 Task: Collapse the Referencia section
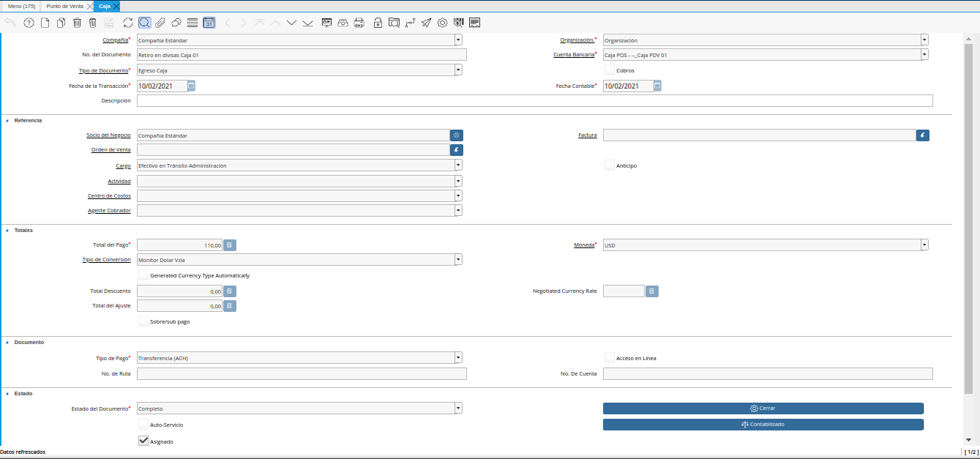tap(7, 120)
